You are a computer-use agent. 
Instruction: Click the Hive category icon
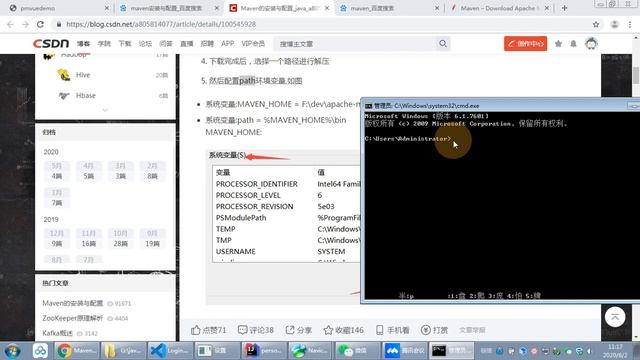click(64, 75)
